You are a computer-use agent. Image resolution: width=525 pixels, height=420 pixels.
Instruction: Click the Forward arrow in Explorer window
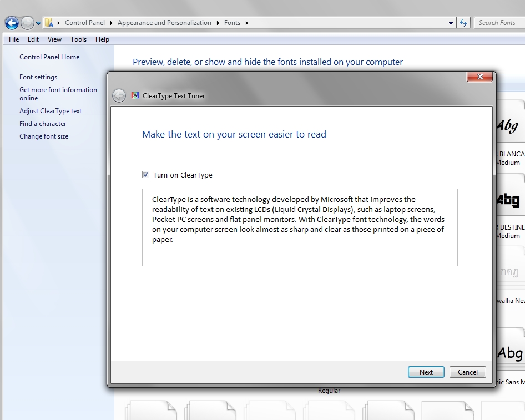[27, 23]
